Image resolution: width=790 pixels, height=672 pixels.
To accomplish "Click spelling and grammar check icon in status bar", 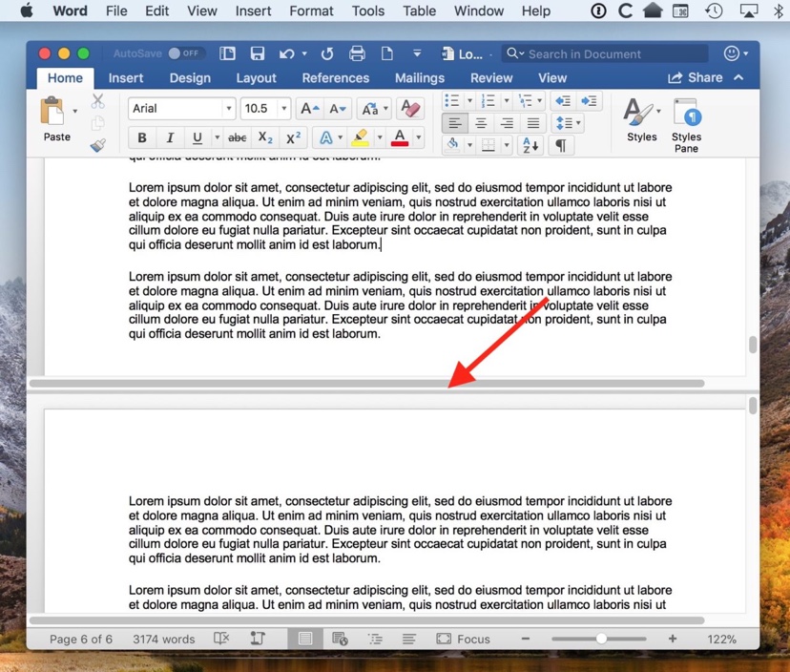I will 221,639.
